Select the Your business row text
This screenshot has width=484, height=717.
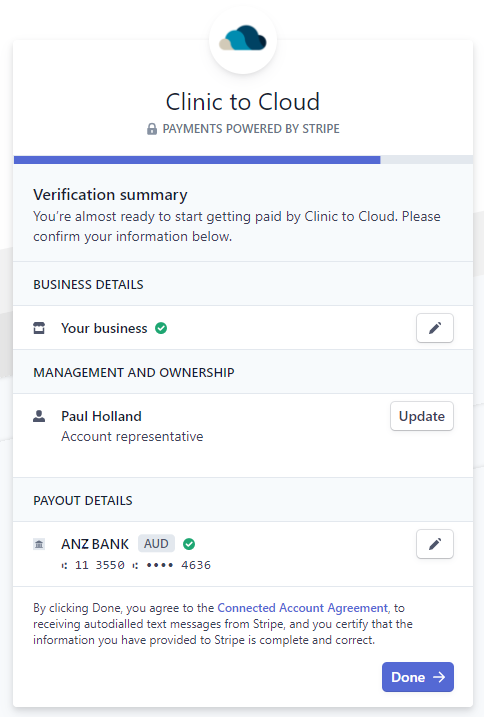click(x=104, y=328)
